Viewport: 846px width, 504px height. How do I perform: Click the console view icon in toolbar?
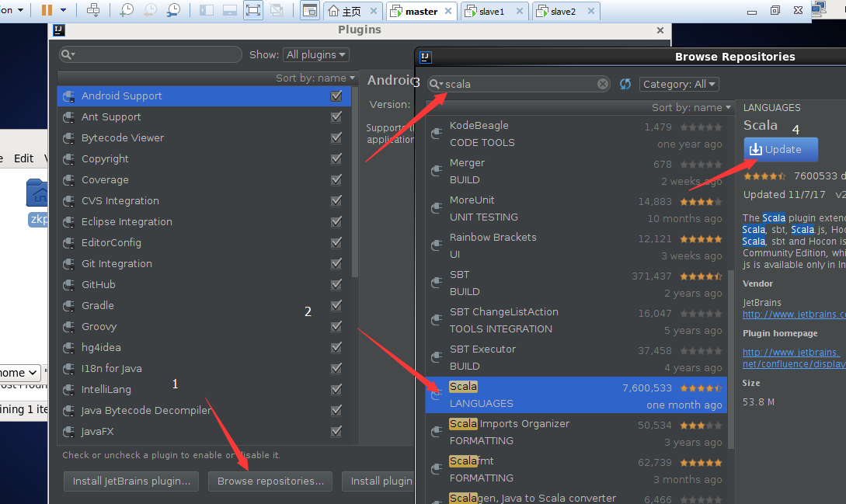(310, 10)
